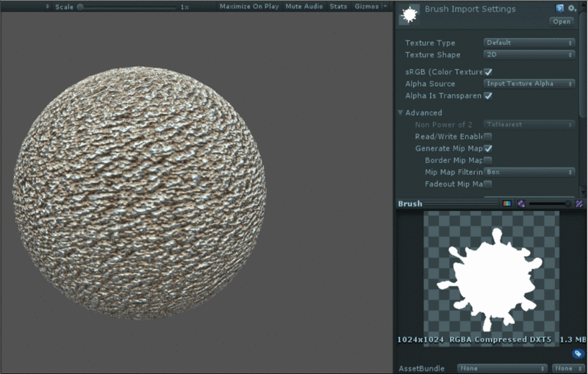Open the inspector settings gear menu
Image resolution: width=588 pixels, height=374 pixels.
572,8
